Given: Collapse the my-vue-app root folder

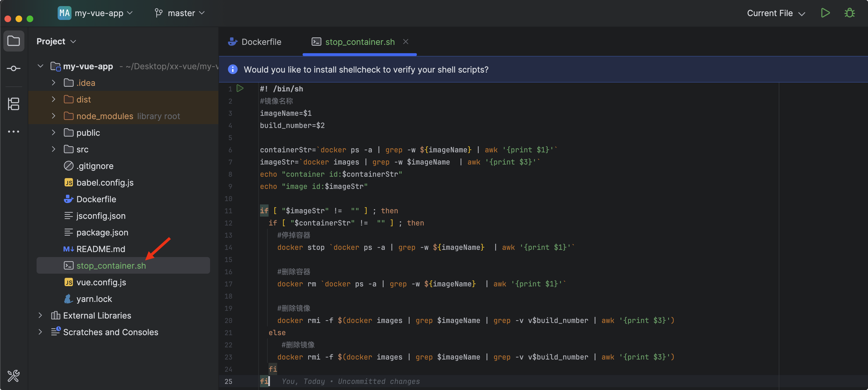Looking at the screenshot, I should click(40, 66).
